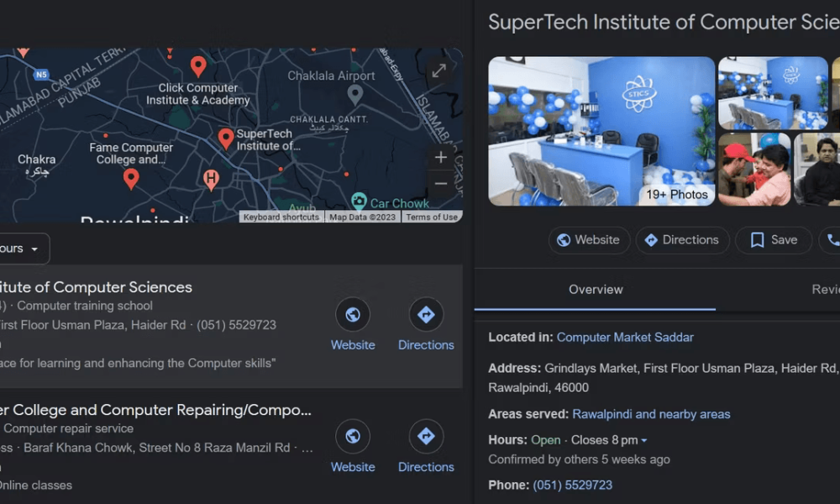Click the Computer training school category text
This screenshot has height=504, width=840.
(x=85, y=306)
